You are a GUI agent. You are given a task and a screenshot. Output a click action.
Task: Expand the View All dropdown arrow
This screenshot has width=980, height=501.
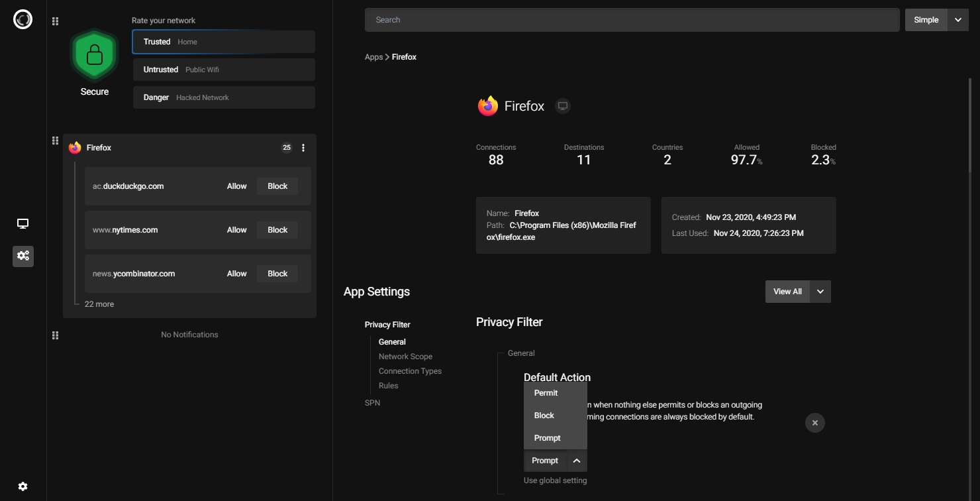click(820, 292)
